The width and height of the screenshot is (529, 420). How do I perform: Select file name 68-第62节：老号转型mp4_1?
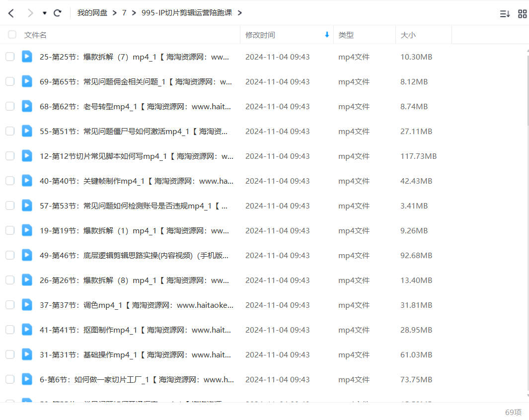[135, 107]
